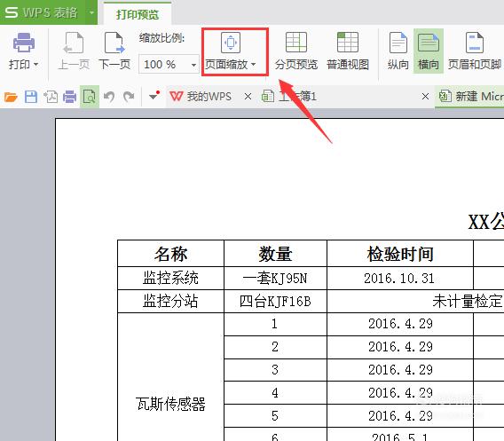The image size is (504, 441).
Task: Click the 未计量检定 cell
Action: coord(415,301)
